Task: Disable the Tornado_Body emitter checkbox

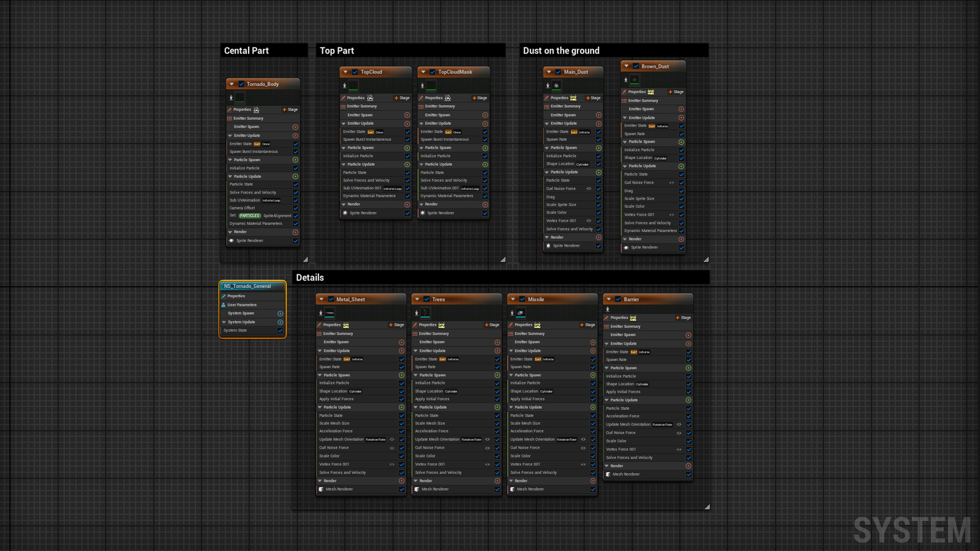Action: (x=241, y=84)
